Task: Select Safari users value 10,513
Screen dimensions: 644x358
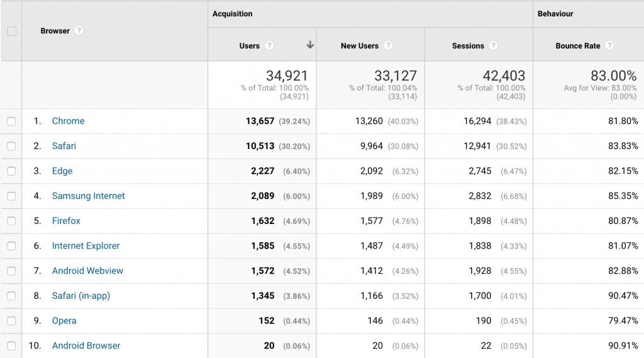Action: pos(260,146)
